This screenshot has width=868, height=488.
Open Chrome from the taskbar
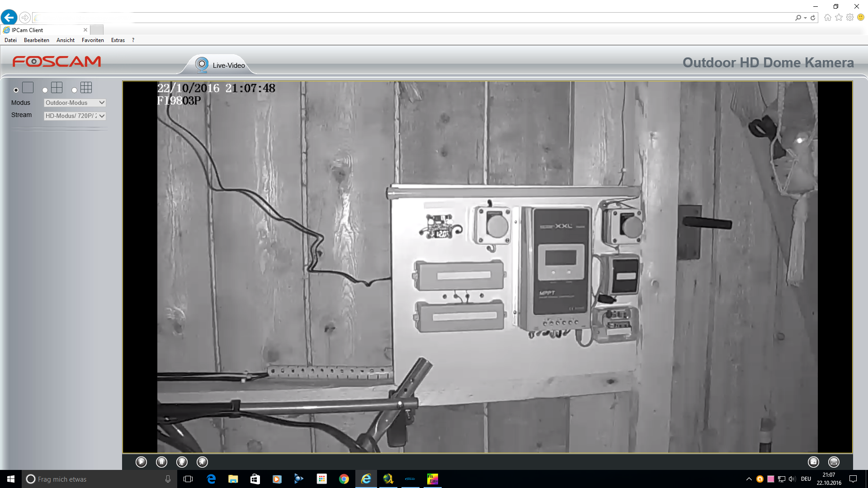click(344, 479)
